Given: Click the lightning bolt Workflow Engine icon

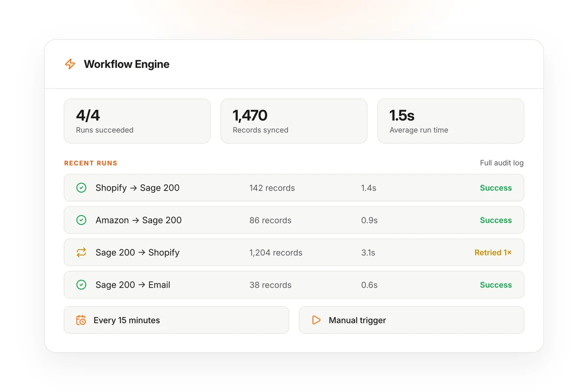Looking at the screenshot, I should point(70,64).
